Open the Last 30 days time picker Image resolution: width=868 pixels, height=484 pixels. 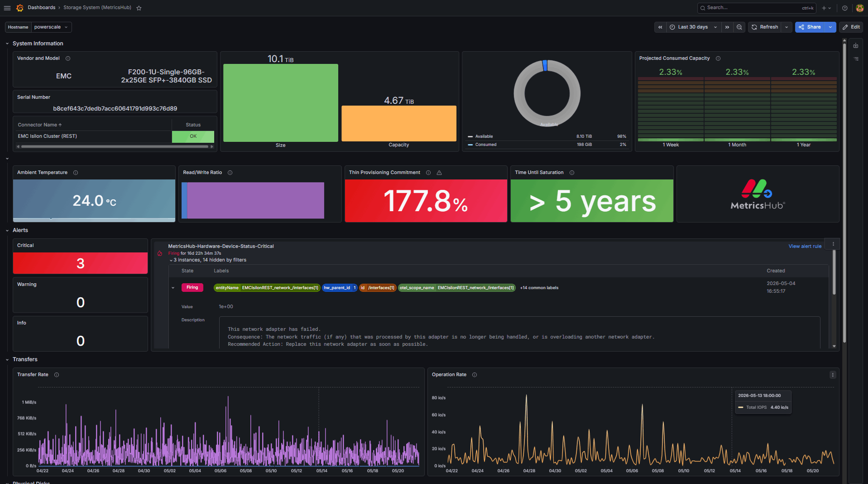tap(693, 27)
